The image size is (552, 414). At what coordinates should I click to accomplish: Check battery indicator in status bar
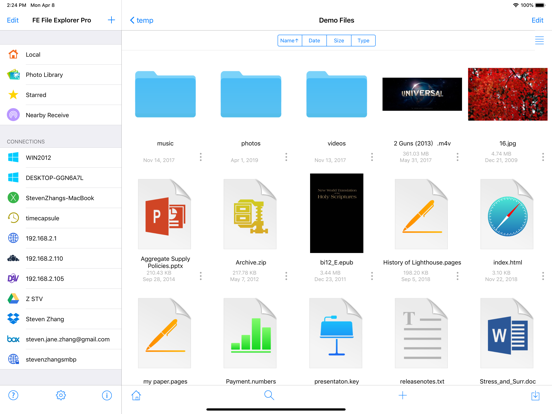(540, 5)
